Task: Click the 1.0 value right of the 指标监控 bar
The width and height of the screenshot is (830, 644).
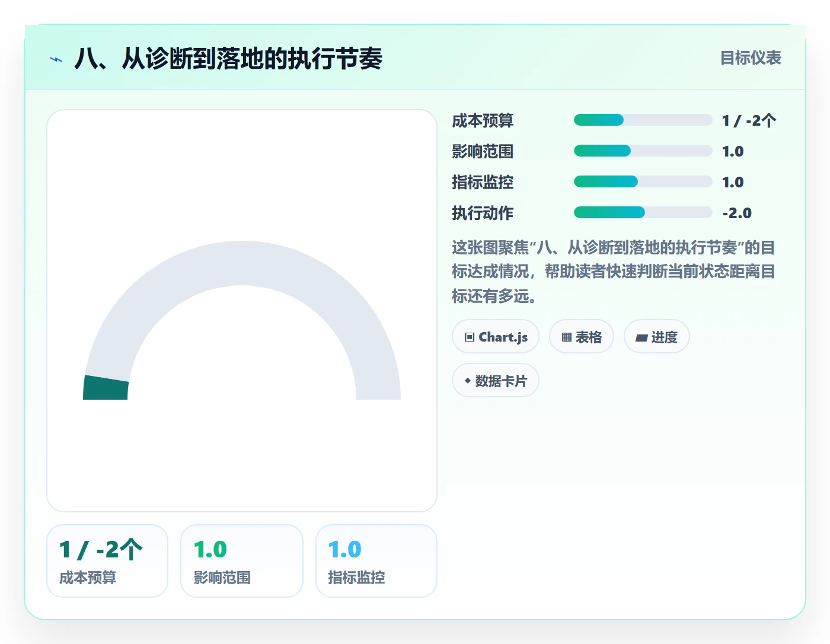Action: 733,182
